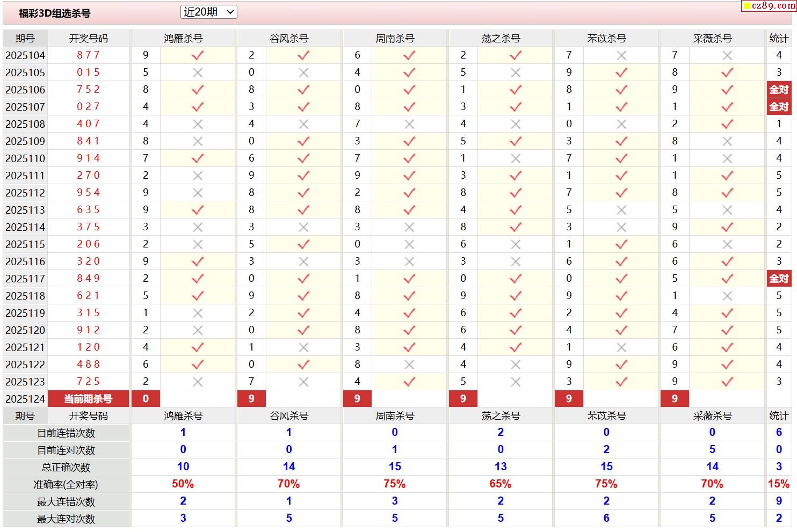The image size is (797, 532).
Task: Click the red 9 pick under 谷风杀号 for 2025124
Action: pyautogui.click(x=251, y=399)
